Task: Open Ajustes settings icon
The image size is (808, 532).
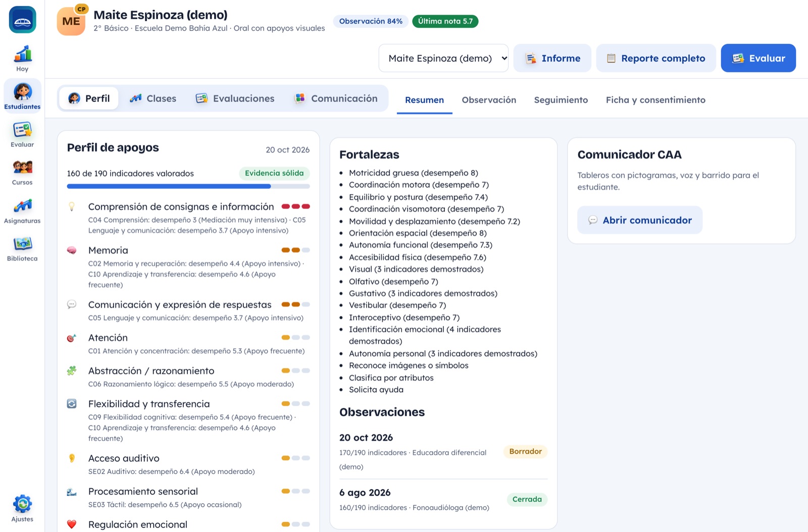Action: [x=22, y=509]
